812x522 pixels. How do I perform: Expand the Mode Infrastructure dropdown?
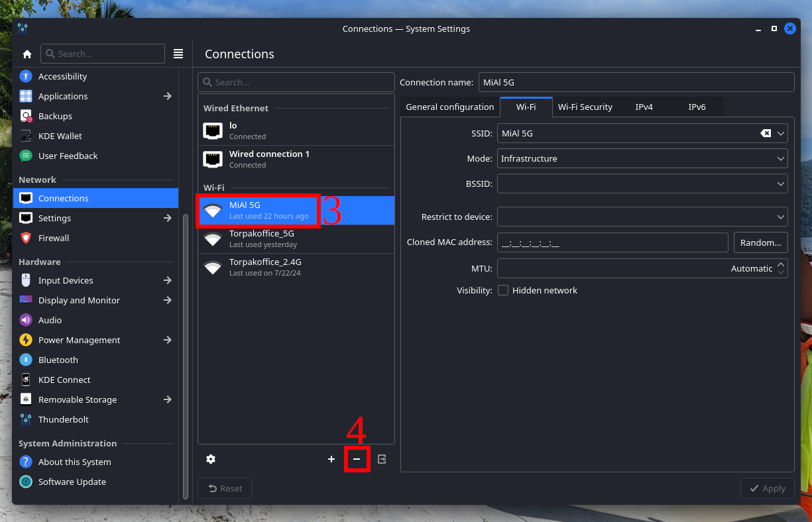642,158
